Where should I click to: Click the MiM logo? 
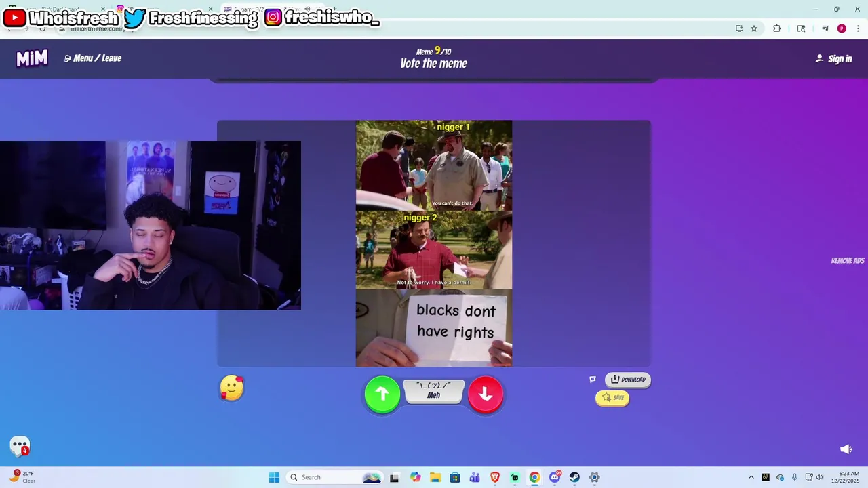pos(32,58)
